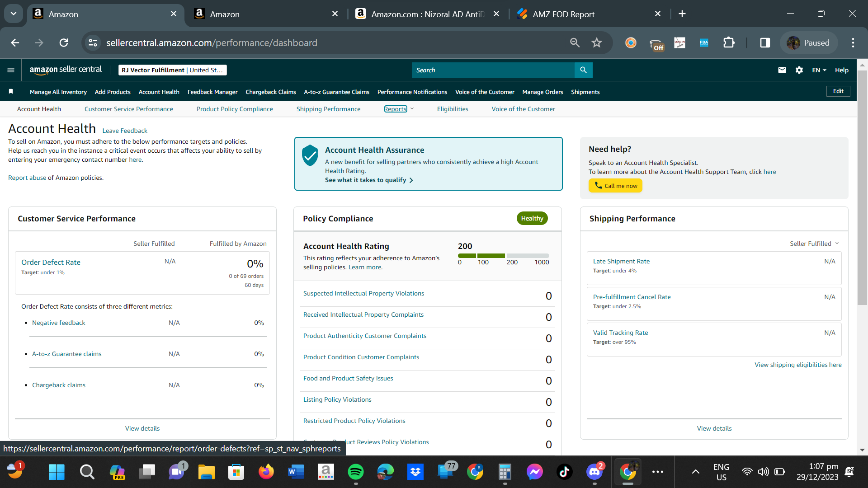Click the browser address bar URL

212,43
